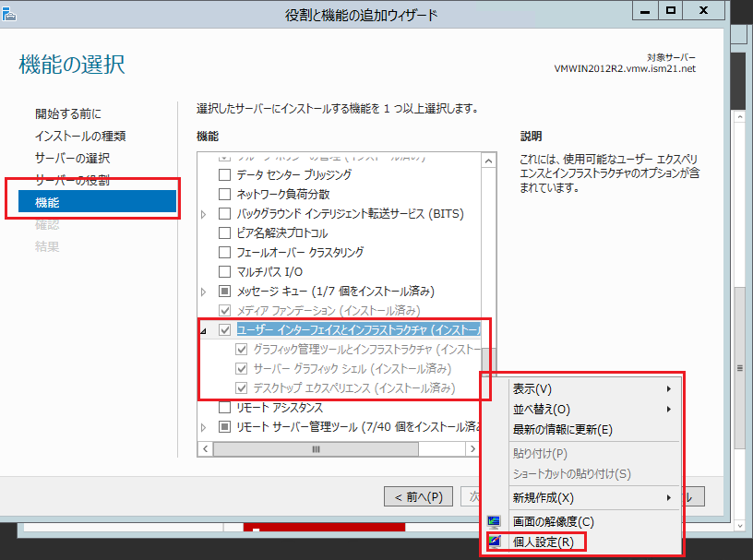Toggle the マルチパス I/O checkbox

tap(224, 271)
